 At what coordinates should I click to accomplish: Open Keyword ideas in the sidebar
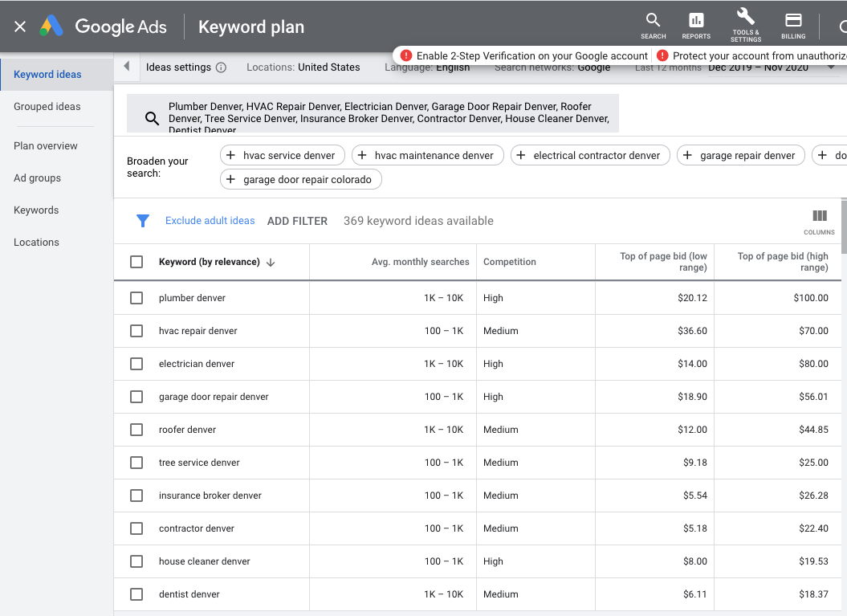click(57, 75)
